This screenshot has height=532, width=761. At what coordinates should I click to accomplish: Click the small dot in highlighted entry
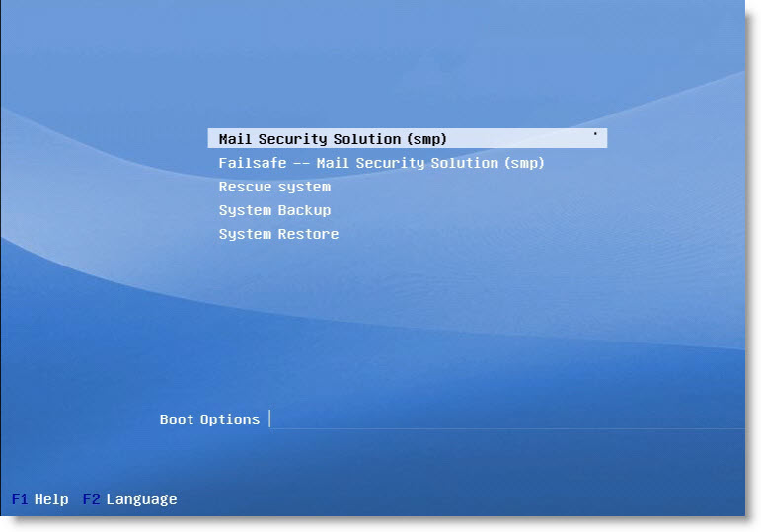pyautogui.click(x=595, y=133)
